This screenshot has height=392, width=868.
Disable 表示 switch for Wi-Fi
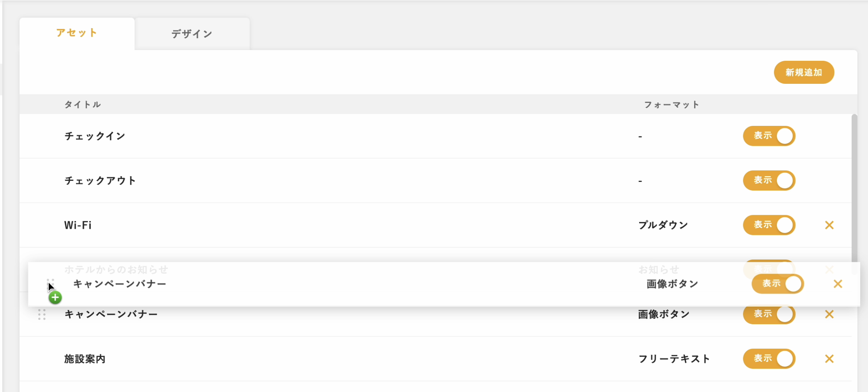pos(769,225)
